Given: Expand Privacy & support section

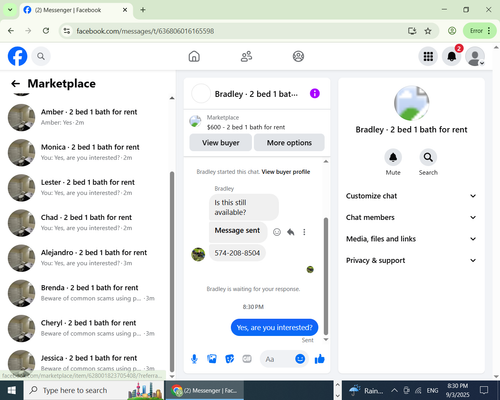Looking at the screenshot, I should tap(411, 260).
